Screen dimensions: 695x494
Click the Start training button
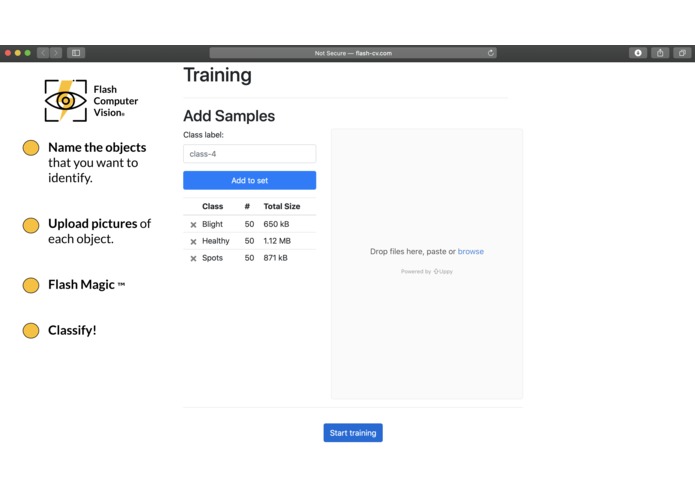click(353, 433)
